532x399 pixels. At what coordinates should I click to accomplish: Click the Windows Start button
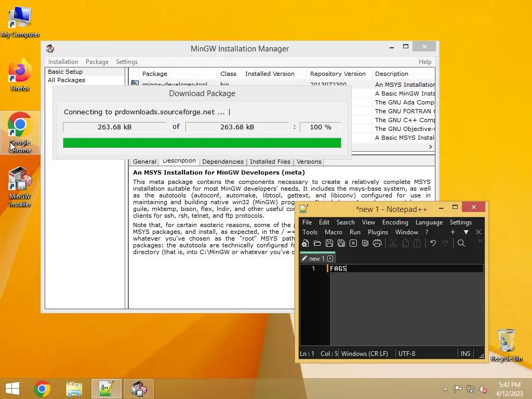(12, 389)
